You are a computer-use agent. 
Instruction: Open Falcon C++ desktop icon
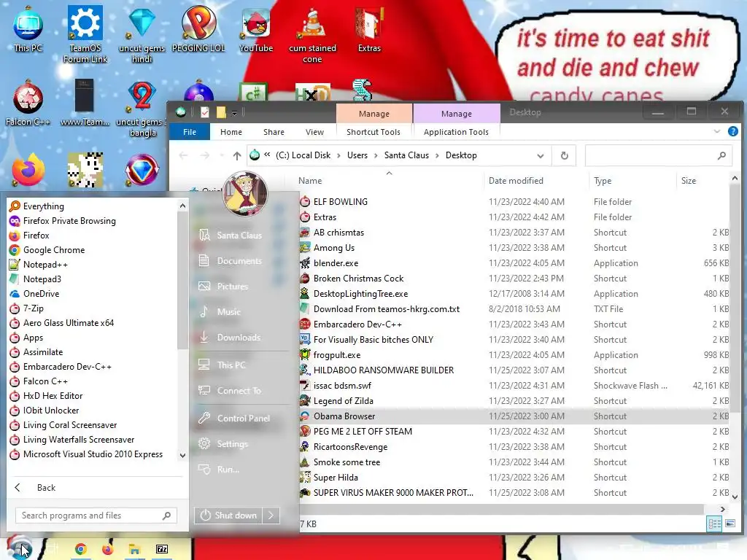[28, 104]
